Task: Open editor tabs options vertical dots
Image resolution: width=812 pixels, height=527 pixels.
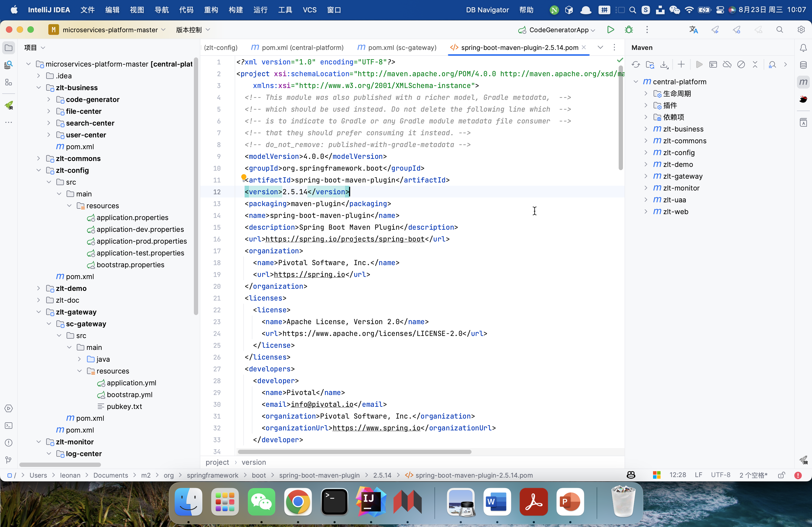Action: [x=614, y=47]
